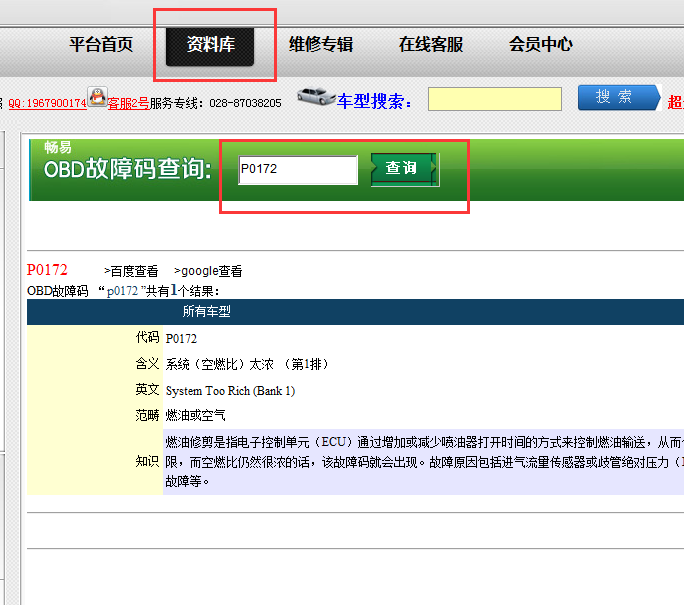Click the 车型搜索 label text
The height and width of the screenshot is (605, 684).
[x=374, y=101]
